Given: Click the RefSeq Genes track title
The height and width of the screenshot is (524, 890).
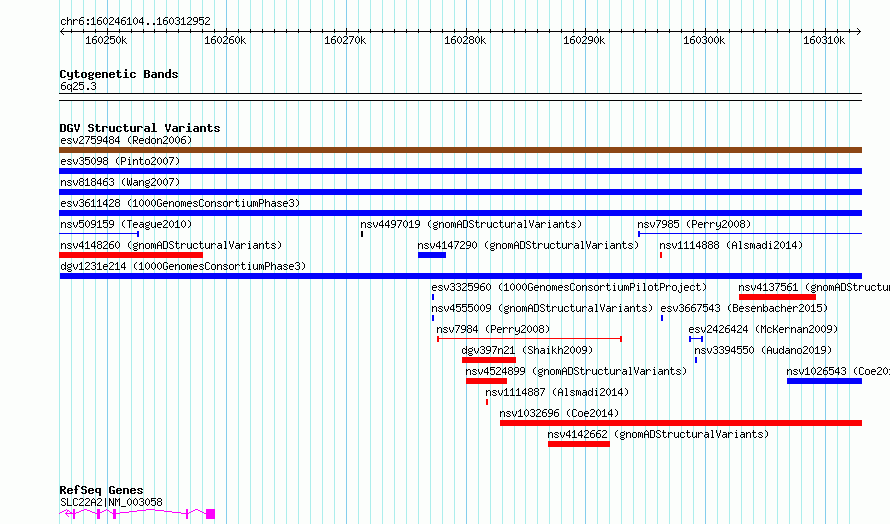Looking at the screenshot, I should 101,490.
